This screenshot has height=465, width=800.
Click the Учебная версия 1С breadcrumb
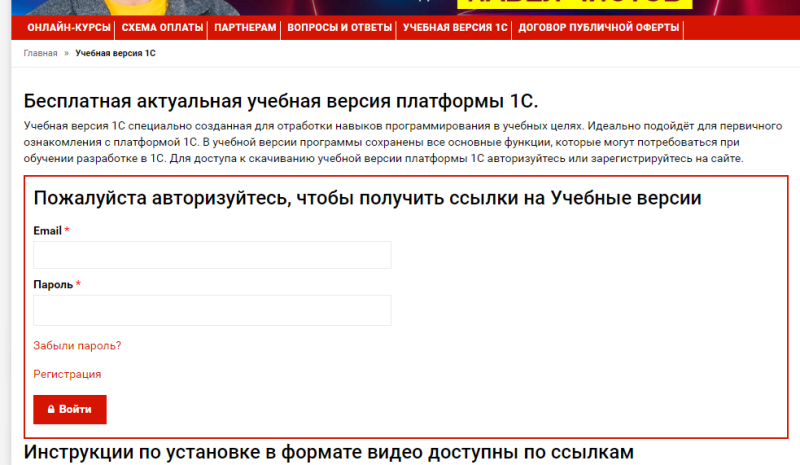pyautogui.click(x=115, y=53)
